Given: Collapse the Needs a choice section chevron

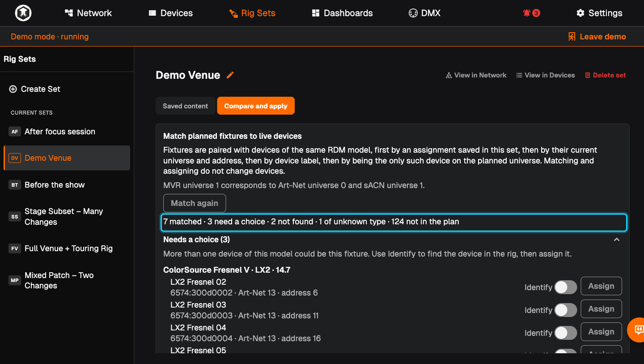Looking at the screenshot, I should pyautogui.click(x=617, y=240).
